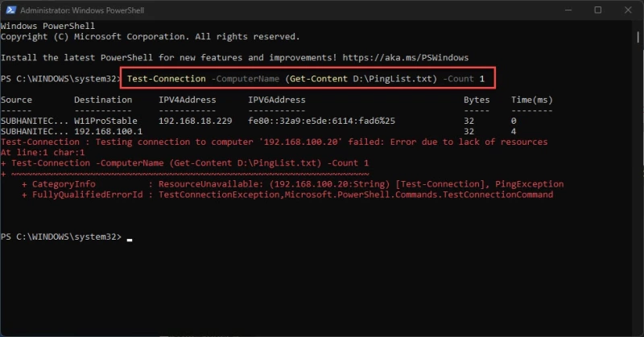This screenshot has width=644, height=337.
Task: Close the Administrator PowerShell window
Action: tap(628, 10)
